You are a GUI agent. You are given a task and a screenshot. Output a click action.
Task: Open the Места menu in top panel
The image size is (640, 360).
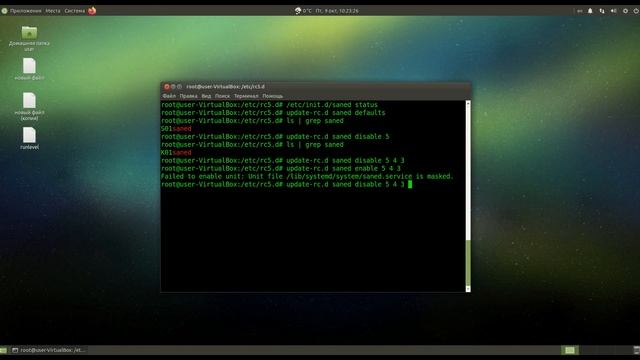coord(53,11)
